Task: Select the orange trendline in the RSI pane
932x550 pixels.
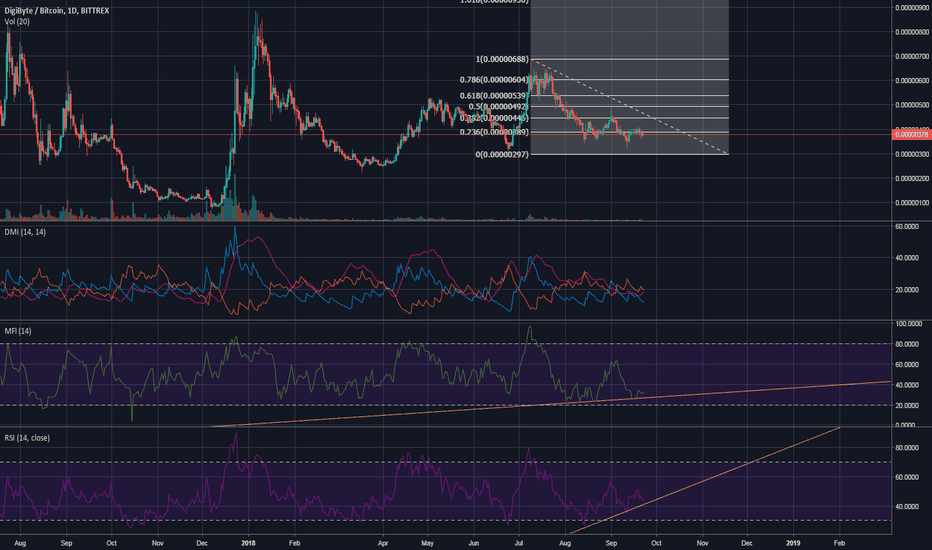Action: click(x=704, y=480)
